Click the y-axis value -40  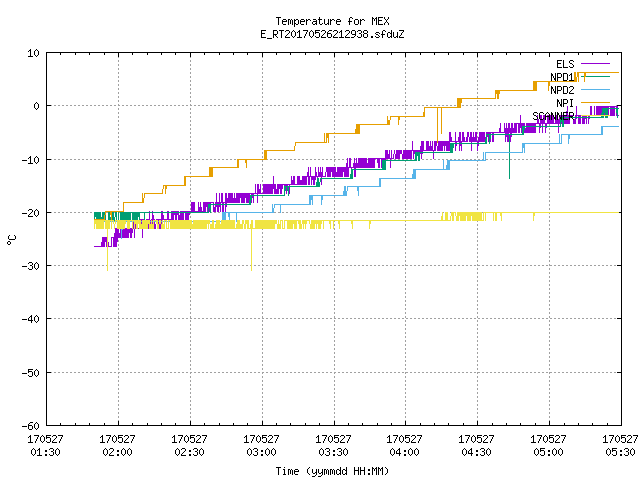tap(31, 319)
